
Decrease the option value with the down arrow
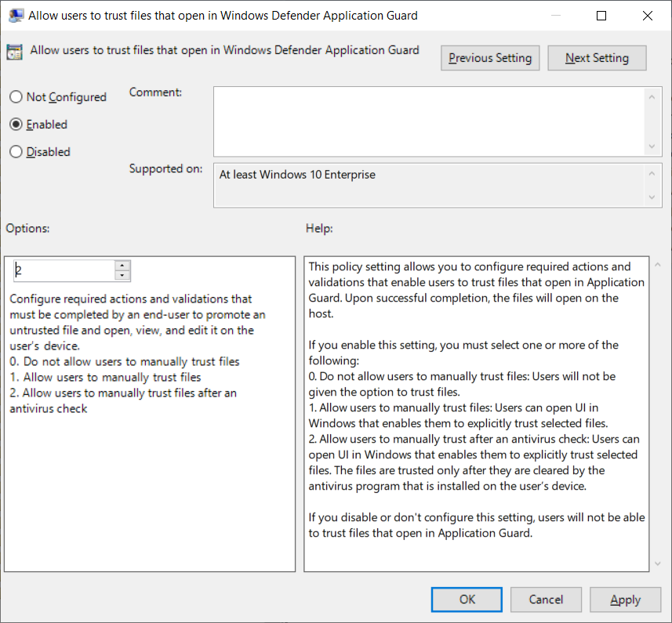pyautogui.click(x=122, y=275)
